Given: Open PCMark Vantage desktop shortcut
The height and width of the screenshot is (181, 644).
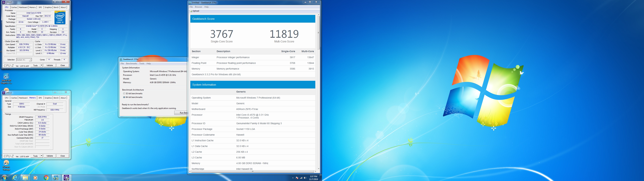Looking at the screenshot, I should click(6, 166).
